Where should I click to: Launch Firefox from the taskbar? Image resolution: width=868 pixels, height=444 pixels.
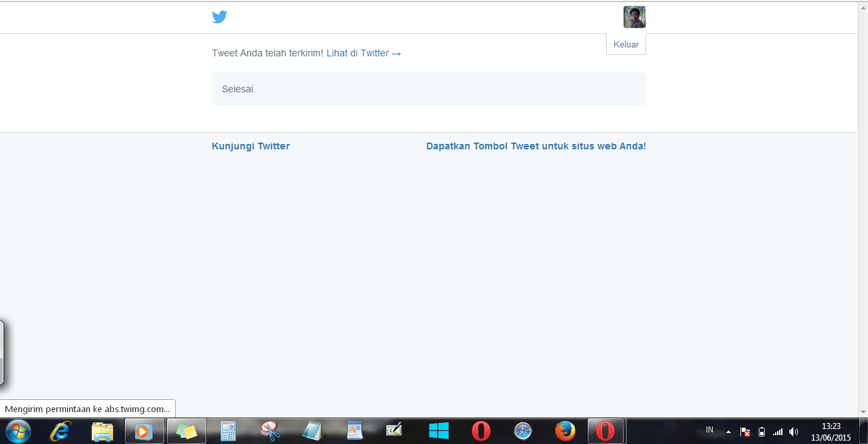565,431
